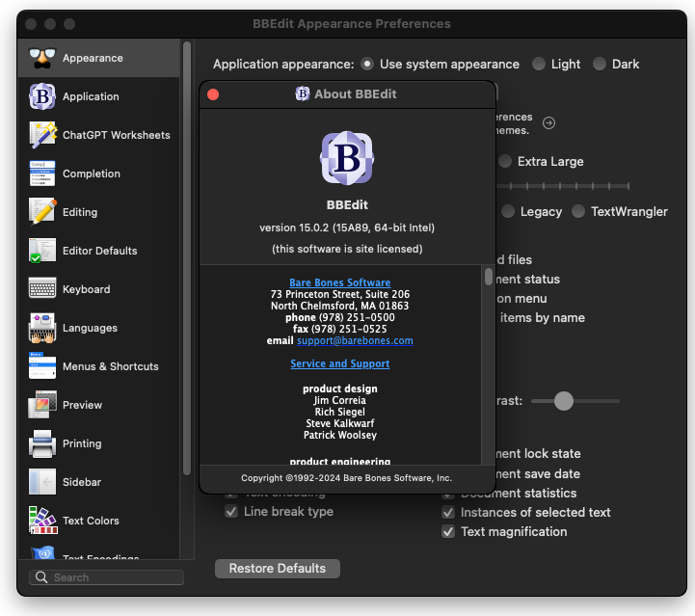Select the Keyboard preferences icon
695x616 pixels.
(x=41, y=289)
